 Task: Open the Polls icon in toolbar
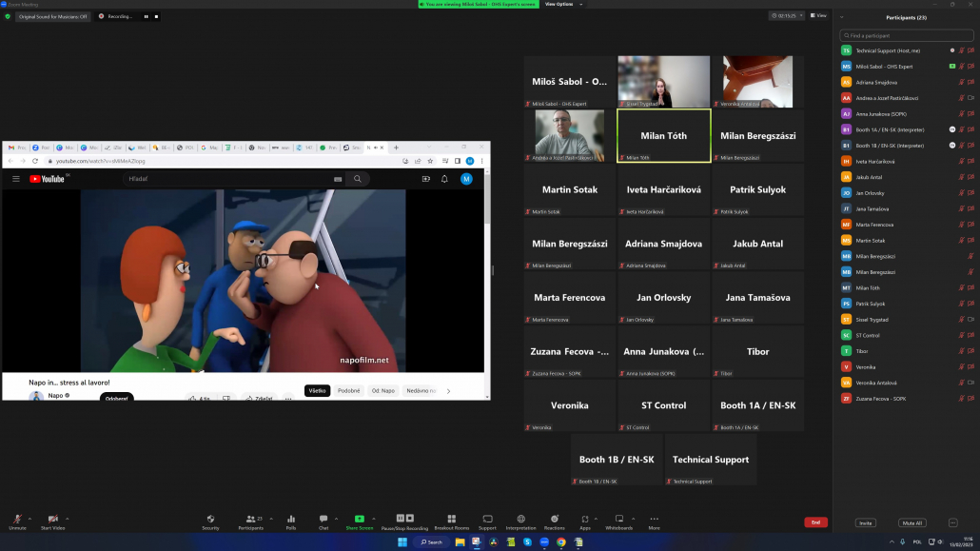tap(291, 520)
